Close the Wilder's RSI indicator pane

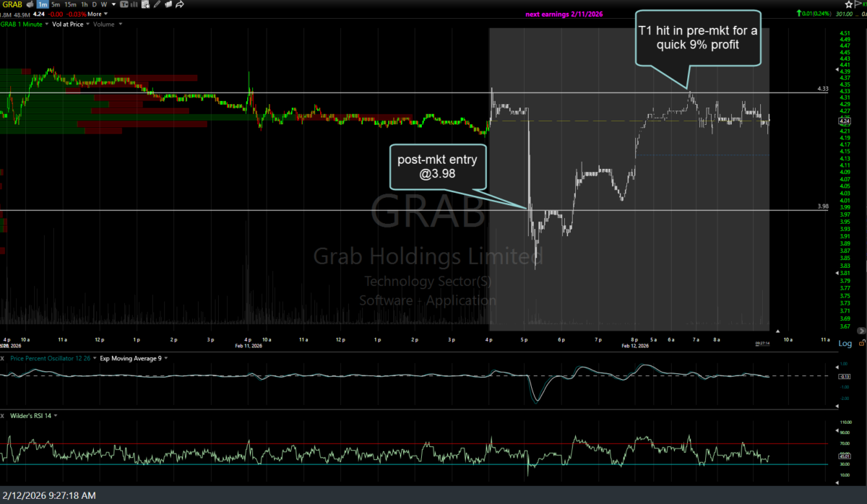[x=3, y=416]
